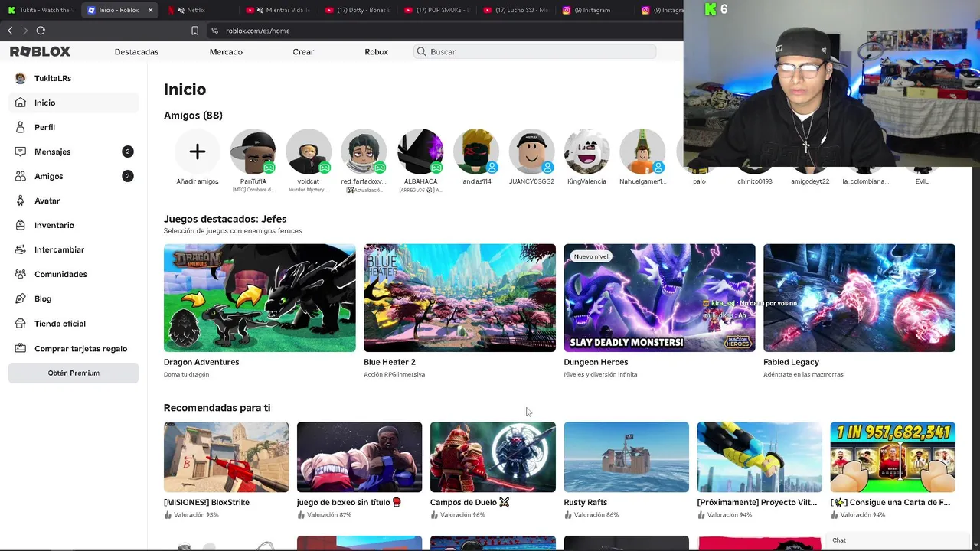
Task: Click the Amigos icon in the sidebar
Action: [x=21, y=176]
